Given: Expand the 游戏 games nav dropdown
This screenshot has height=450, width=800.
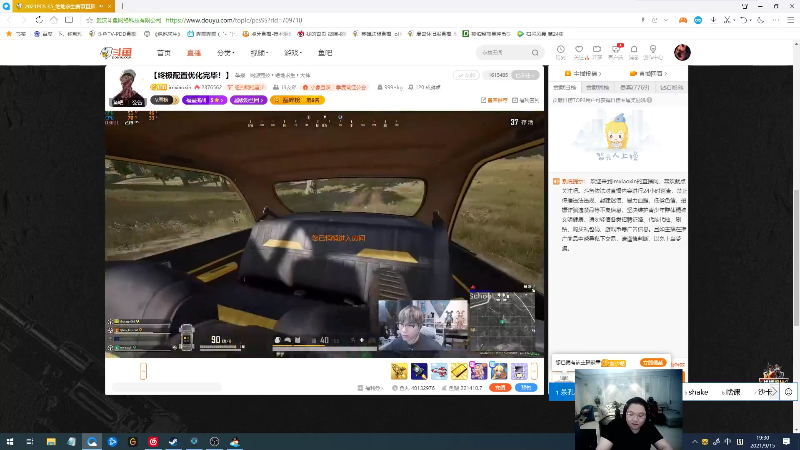Looking at the screenshot, I should point(293,53).
